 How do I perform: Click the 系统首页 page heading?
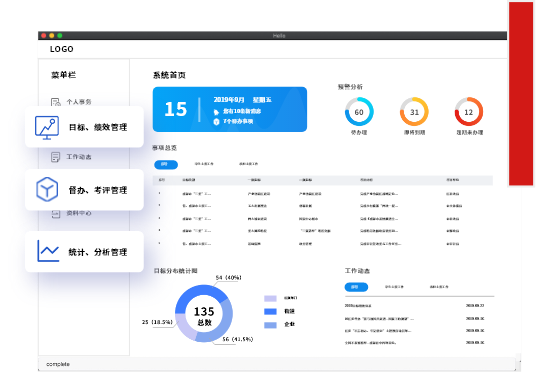(x=169, y=75)
